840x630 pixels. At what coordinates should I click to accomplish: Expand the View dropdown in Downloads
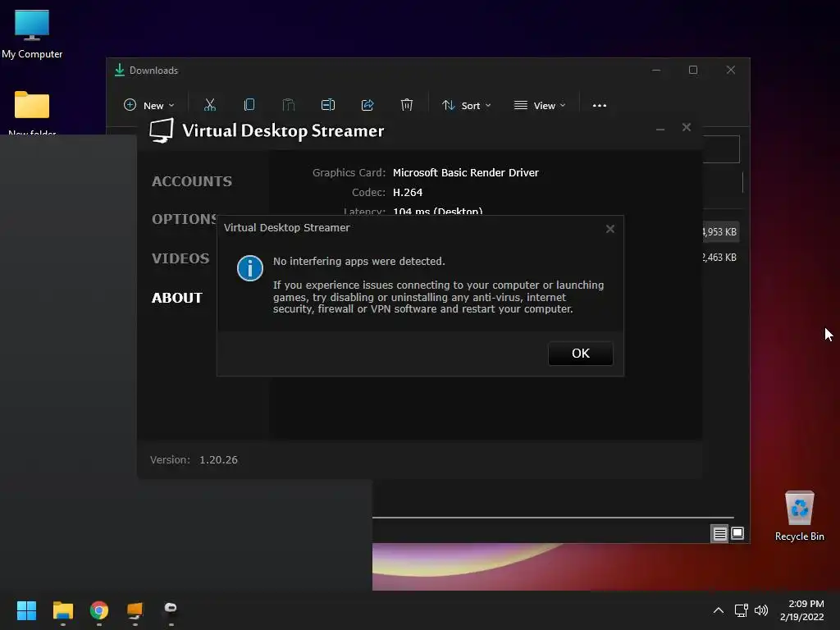[x=540, y=106]
